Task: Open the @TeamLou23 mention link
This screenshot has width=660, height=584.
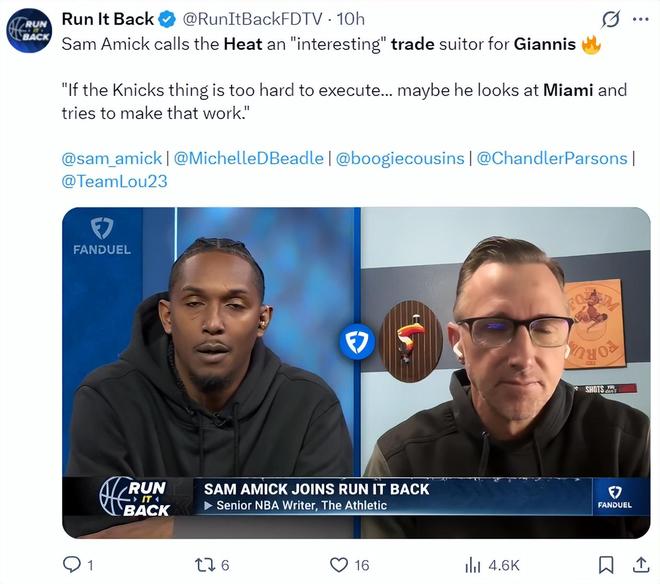Action: coord(114,181)
